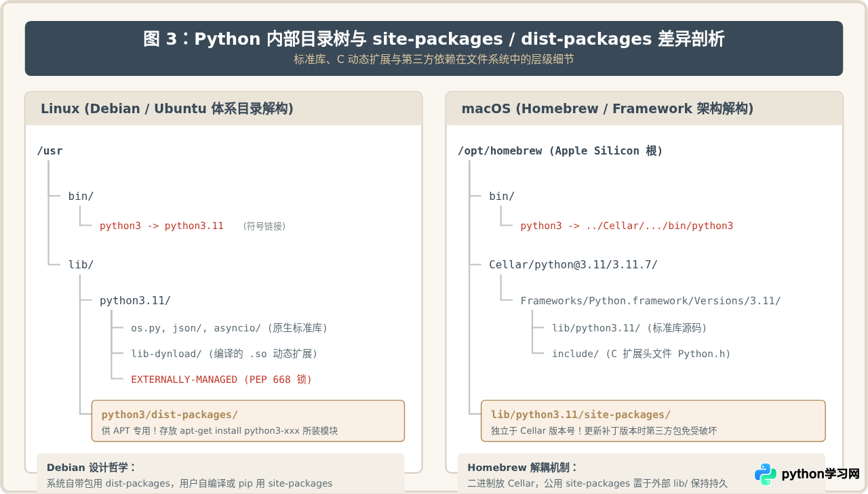Click the "python3/dist-packages/" label
Image resolution: width=868 pixels, height=494 pixels.
[x=170, y=415]
